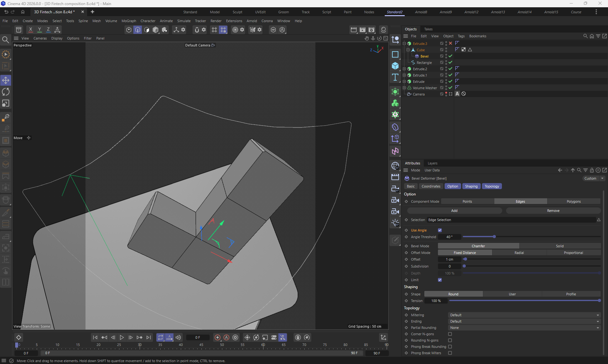Click the Text spline tool icon

(x=395, y=77)
